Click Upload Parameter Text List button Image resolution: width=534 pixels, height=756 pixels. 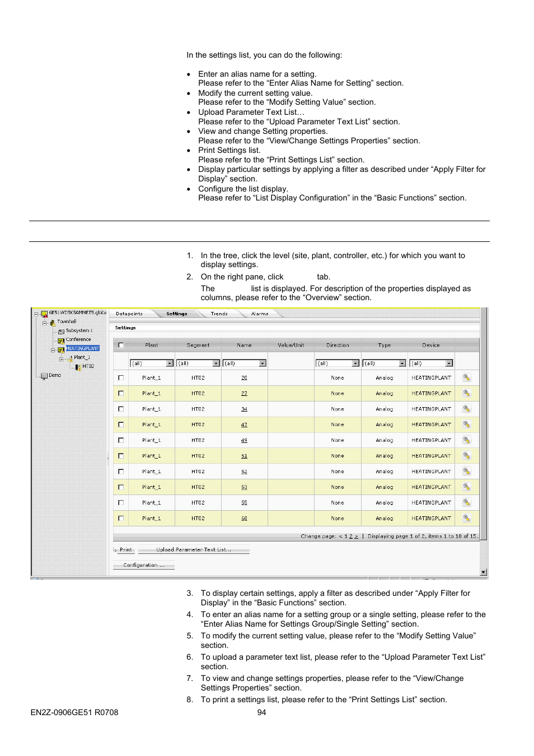coord(194,550)
